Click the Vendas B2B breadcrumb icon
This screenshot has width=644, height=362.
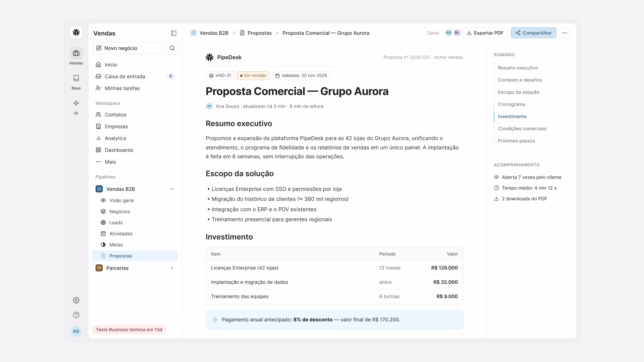[193, 33]
